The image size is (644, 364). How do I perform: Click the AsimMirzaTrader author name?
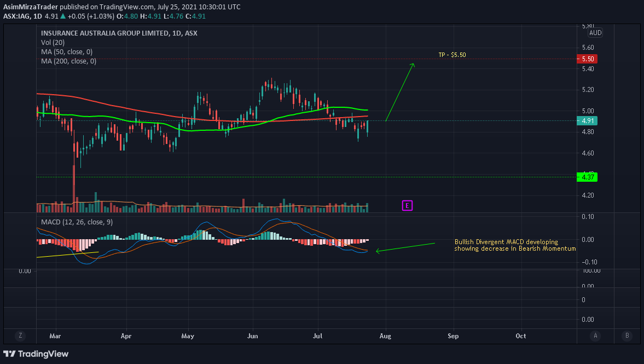31,7
